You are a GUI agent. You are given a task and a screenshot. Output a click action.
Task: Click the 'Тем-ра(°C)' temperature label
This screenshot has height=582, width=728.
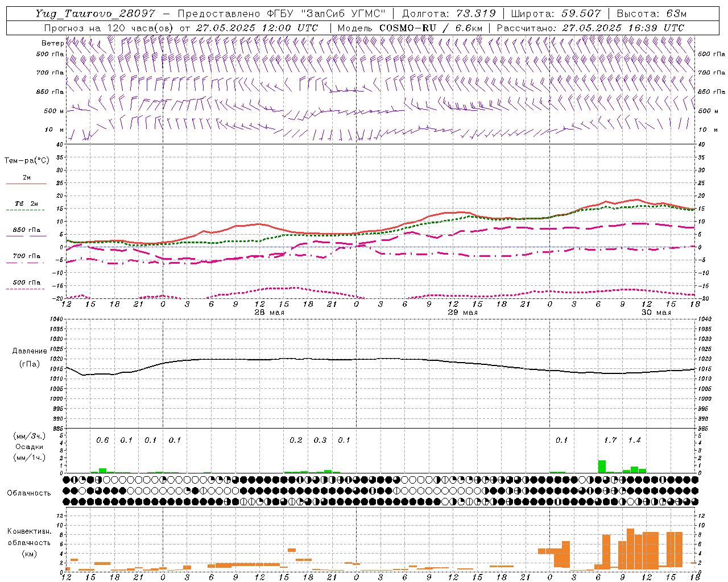(x=27, y=161)
